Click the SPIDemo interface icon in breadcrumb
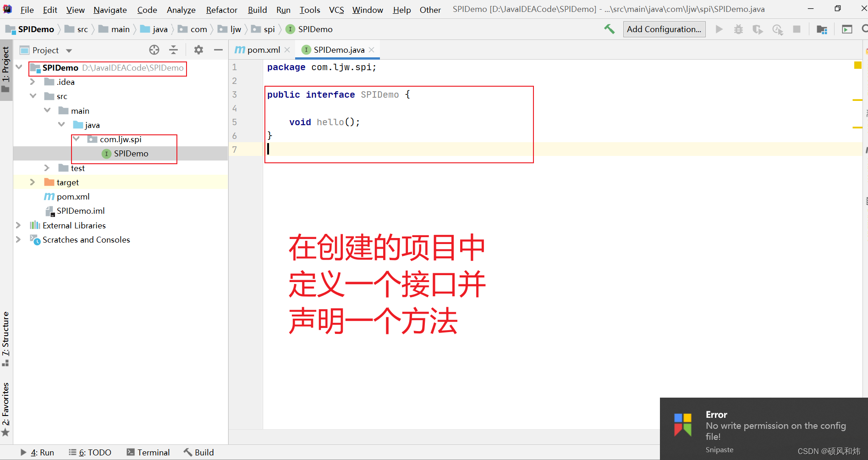This screenshot has width=868, height=460. (290, 29)
